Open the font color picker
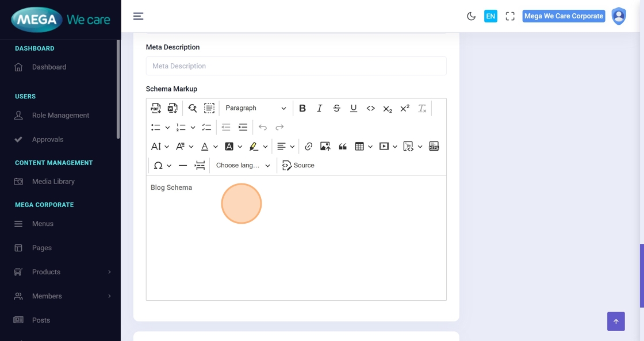This screenshot has width=644, height=341. pyautogui.click(x=205, y=147)
